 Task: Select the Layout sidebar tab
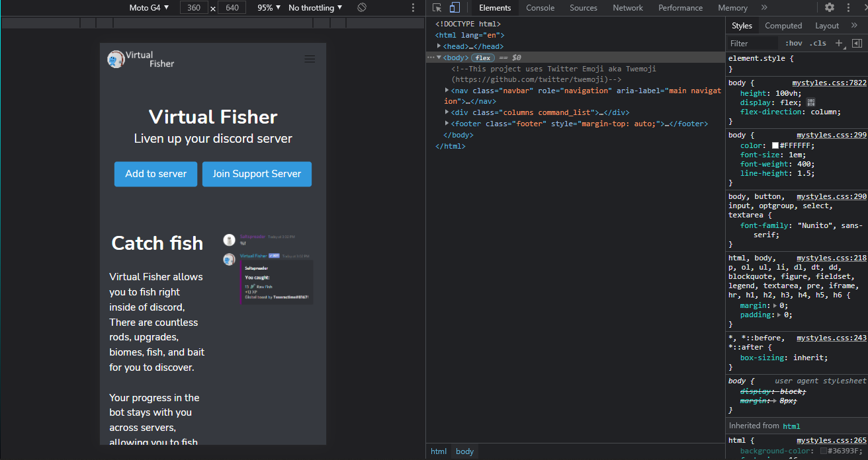pos(827,26)
